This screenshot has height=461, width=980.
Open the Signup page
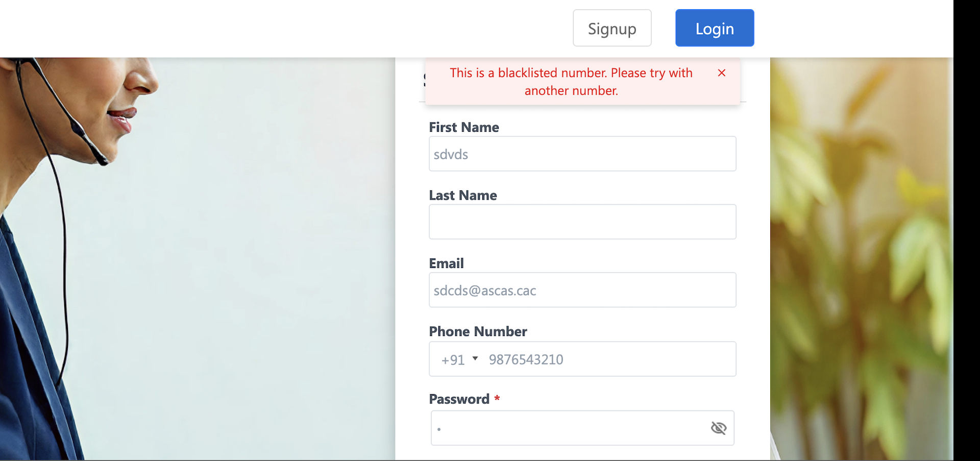(611, 28)
